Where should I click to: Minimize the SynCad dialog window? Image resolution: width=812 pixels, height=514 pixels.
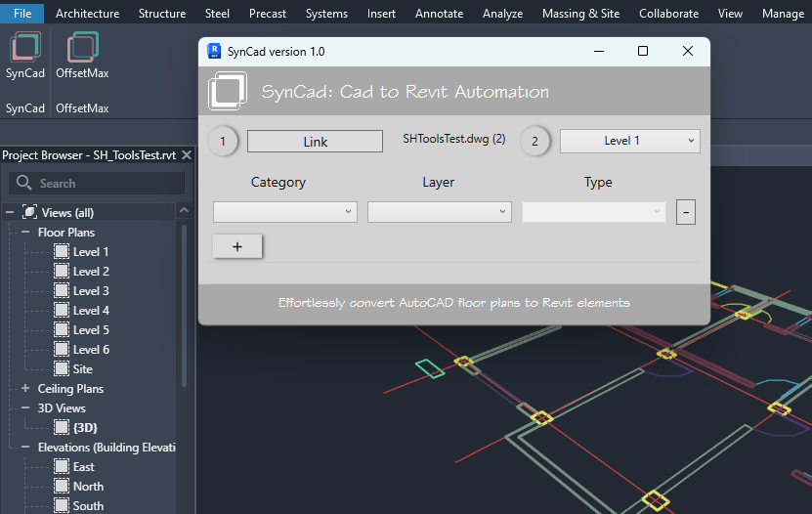tap(599, 51)
